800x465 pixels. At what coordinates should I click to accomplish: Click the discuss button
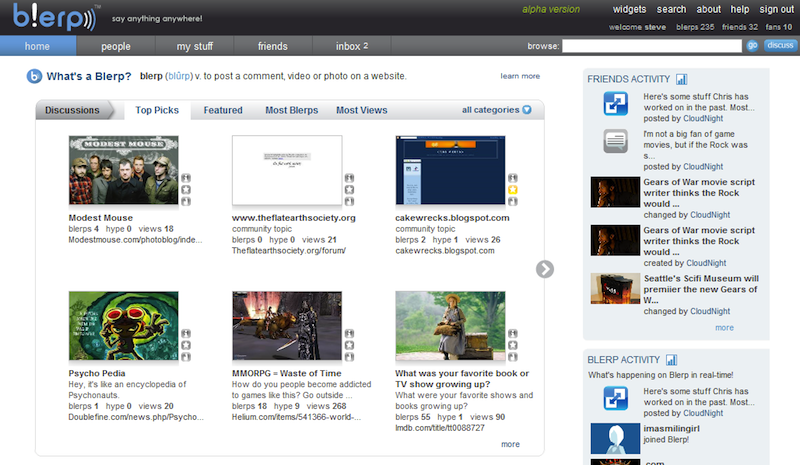[x=780, y=45]
